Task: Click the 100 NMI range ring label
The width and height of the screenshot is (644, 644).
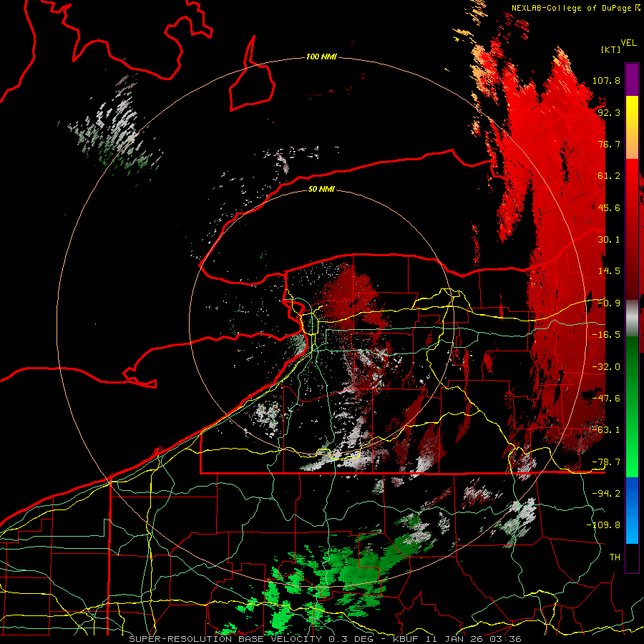Action: 321,57
